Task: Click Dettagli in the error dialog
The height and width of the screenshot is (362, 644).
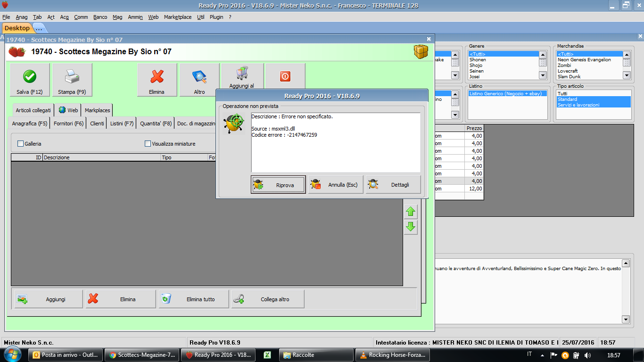Action: pos(393,185)
